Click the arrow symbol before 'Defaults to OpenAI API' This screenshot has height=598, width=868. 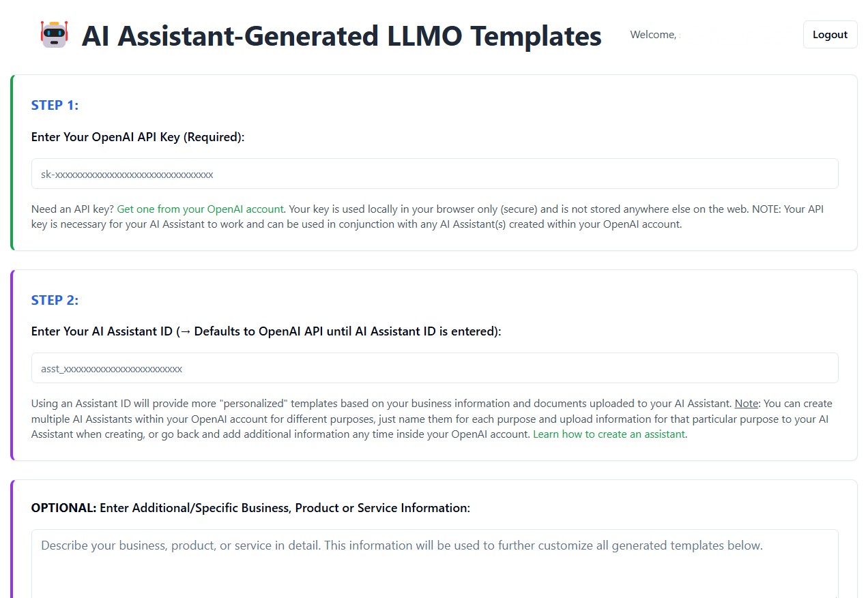187,331
